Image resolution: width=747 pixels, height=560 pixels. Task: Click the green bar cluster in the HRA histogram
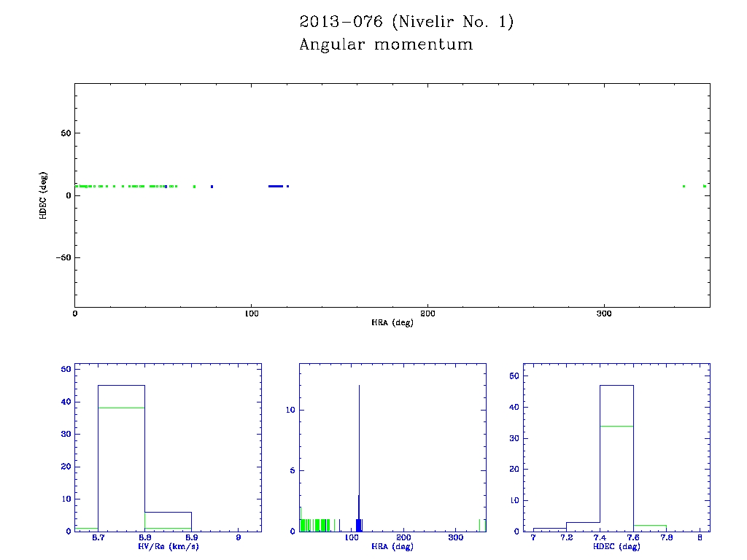315,525
